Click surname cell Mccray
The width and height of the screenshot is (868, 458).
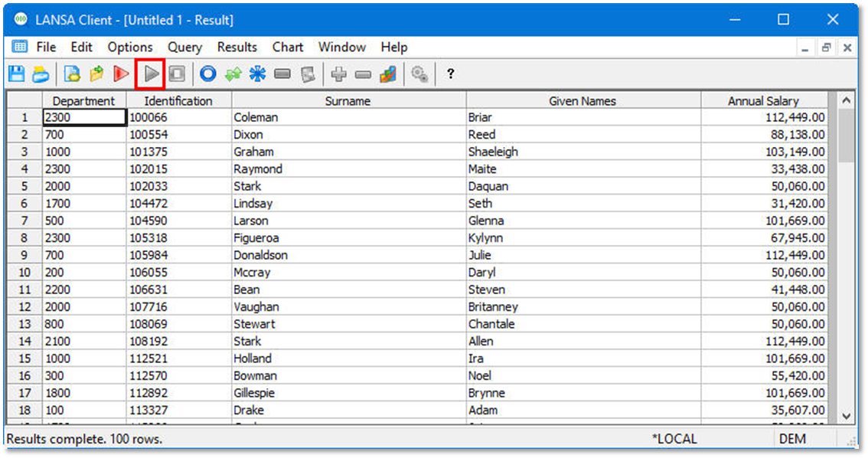[x=349, y=273]
